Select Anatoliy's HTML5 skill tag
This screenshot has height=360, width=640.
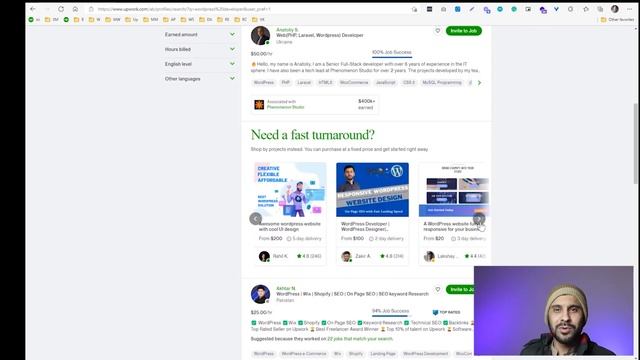[x=325, y=83]
